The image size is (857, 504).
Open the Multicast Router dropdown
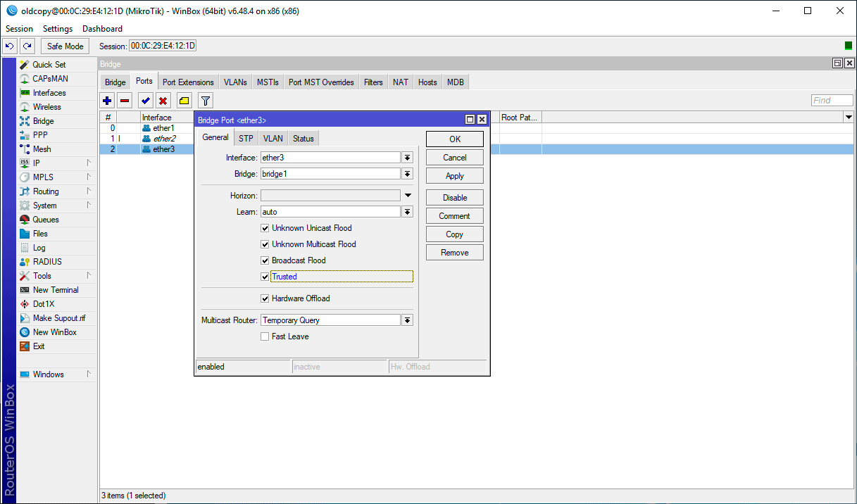(407, 320)
